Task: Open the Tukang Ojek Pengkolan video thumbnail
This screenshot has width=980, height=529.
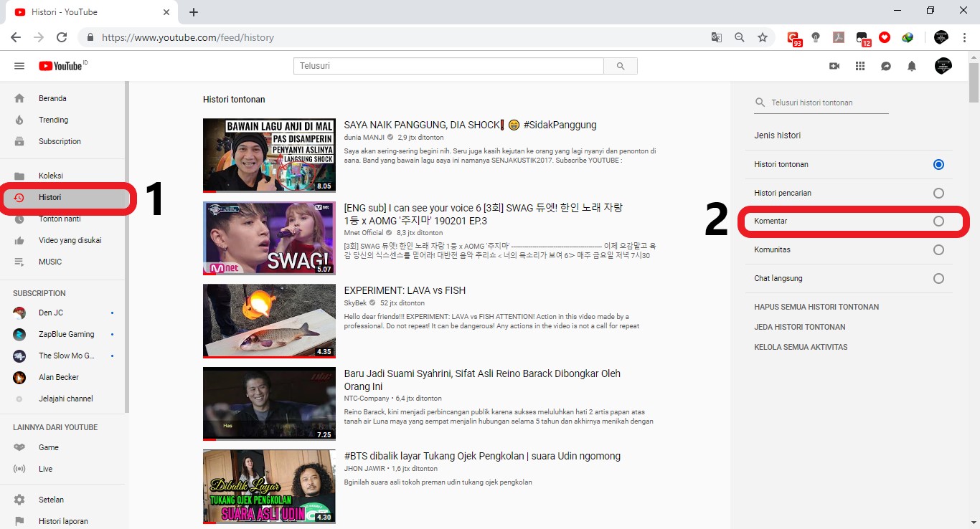Action: point(269,487)
